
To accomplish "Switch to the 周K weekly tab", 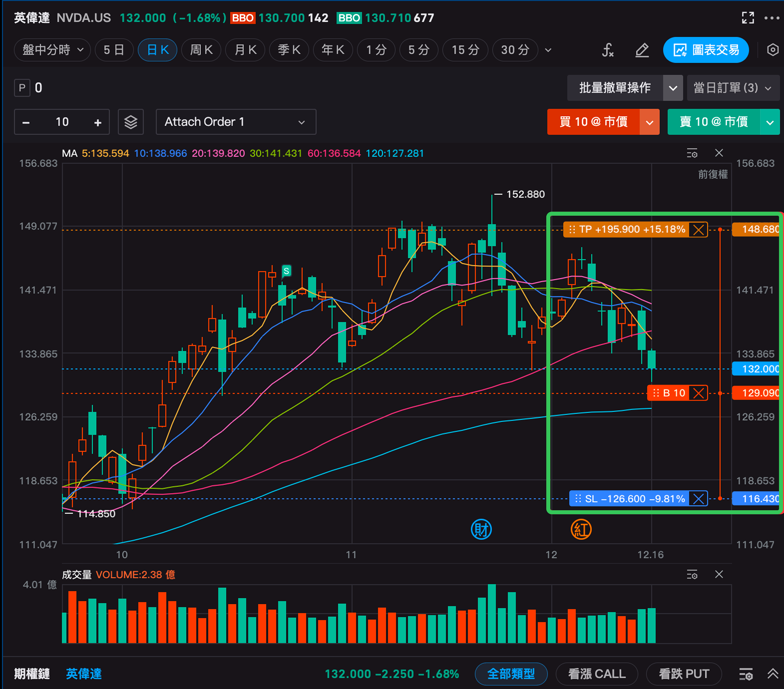I will pos(201,50).
